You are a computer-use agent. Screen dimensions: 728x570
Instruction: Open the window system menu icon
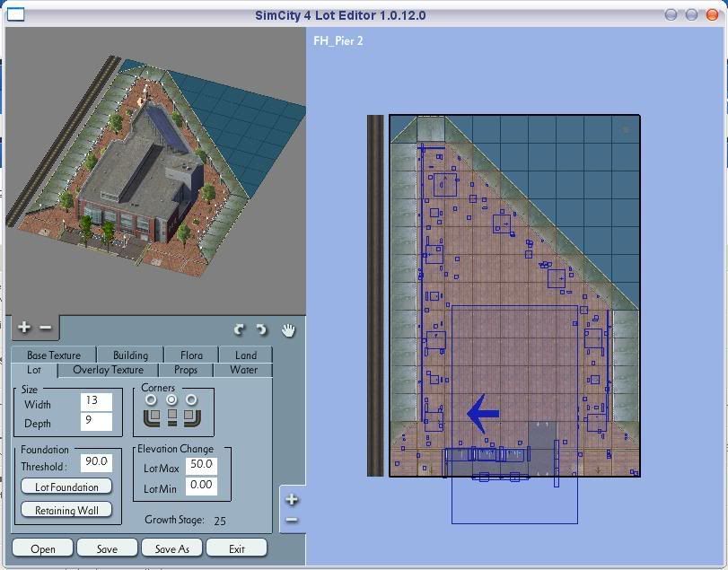click(x=15, y=15)
